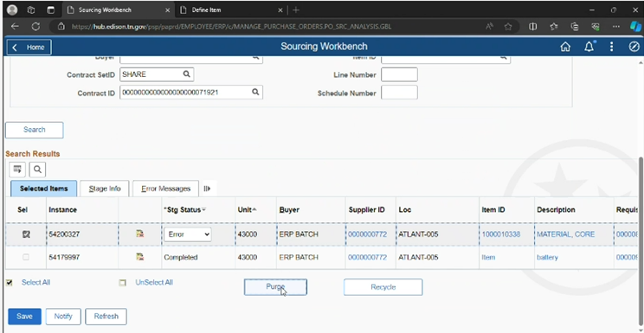
Task: Click the Home back button in banner
Action: (x=29, y=48)
